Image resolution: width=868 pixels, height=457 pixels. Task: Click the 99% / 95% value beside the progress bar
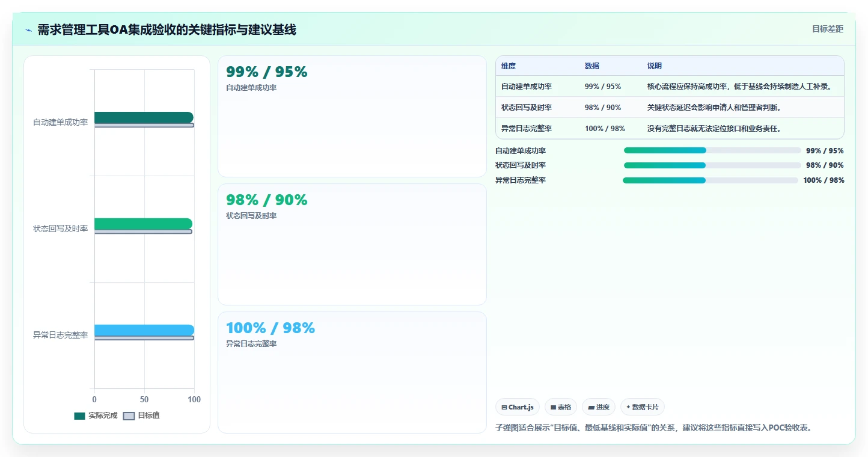[825, 151]
